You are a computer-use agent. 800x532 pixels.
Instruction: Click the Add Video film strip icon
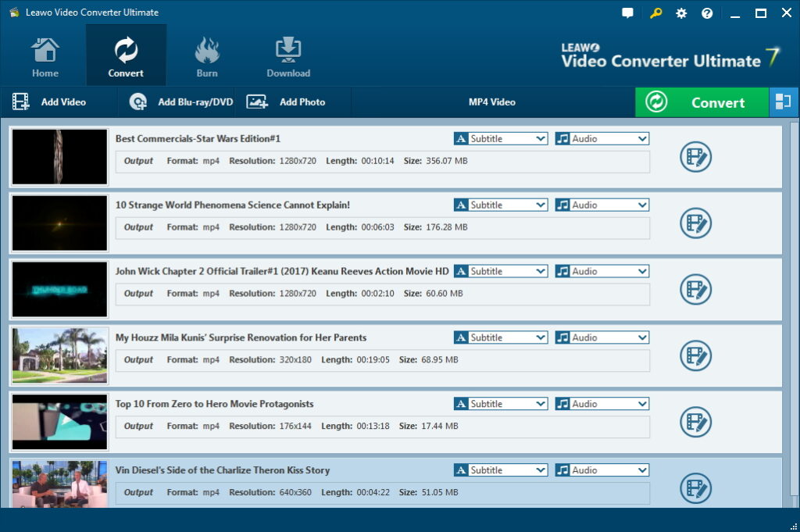[x=20, y=102]
